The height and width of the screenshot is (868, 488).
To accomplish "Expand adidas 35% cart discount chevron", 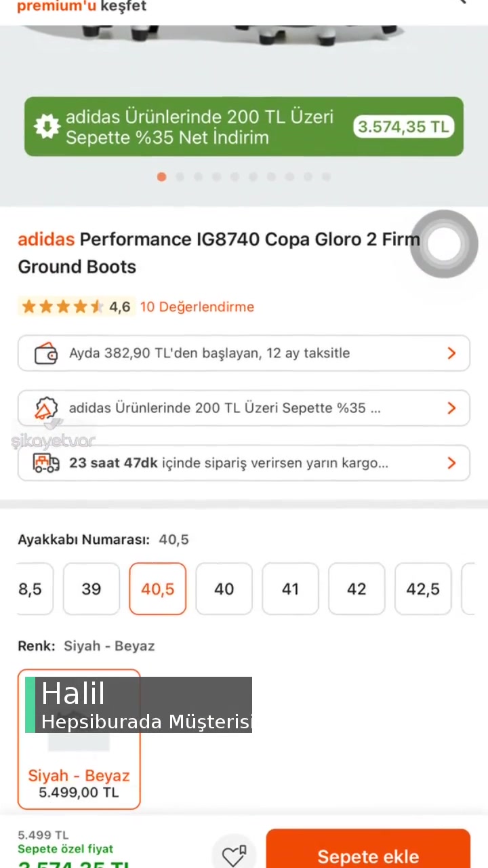I will (x=451, y=408).
